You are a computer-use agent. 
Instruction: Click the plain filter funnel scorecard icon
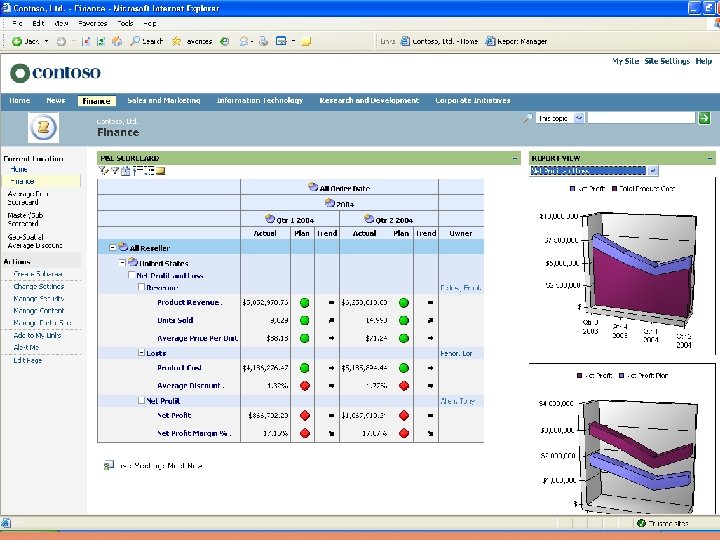[115, 171]
